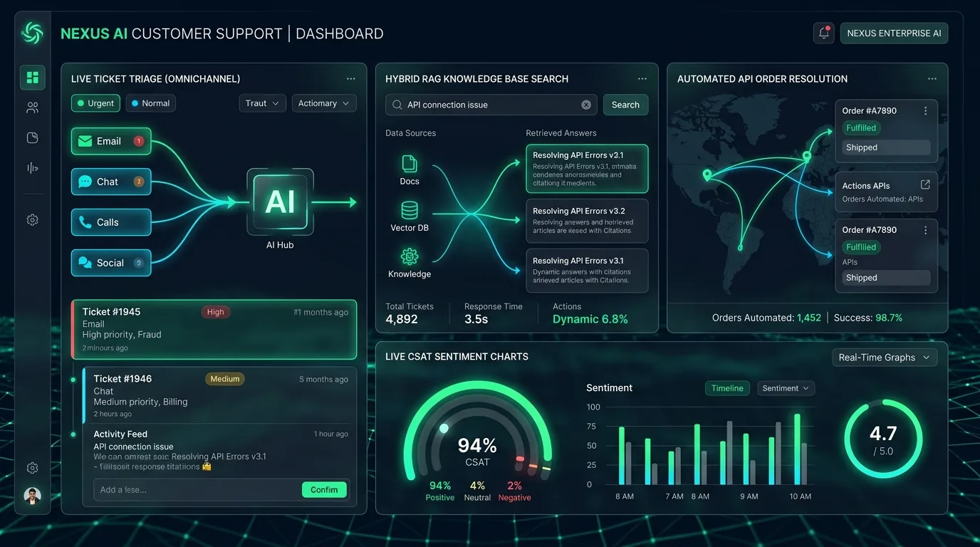This screenshot has width=980, height=547.
Task: Open Live Ticket Triage more options menu
Action: coord(351,79)
